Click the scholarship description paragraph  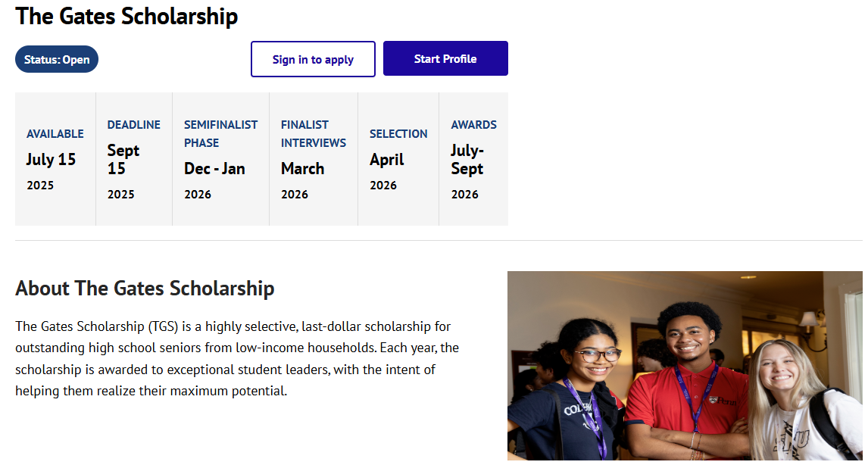(x=237, y=358)
